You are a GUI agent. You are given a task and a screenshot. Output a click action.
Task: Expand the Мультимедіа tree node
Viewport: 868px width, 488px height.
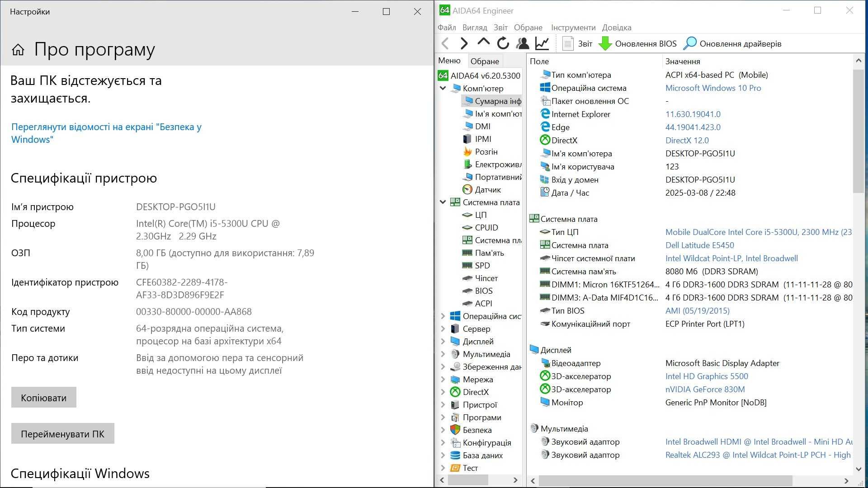tap(443, 354)
